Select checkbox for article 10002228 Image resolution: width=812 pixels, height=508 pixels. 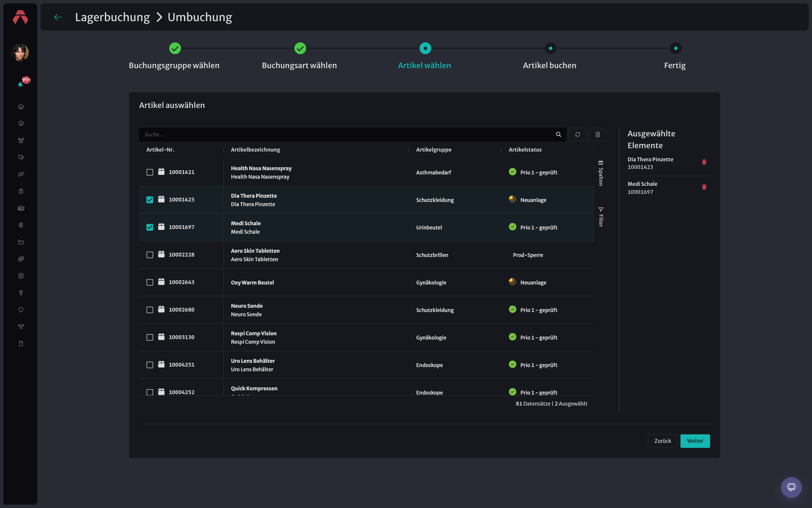click(x=150, y=255)
